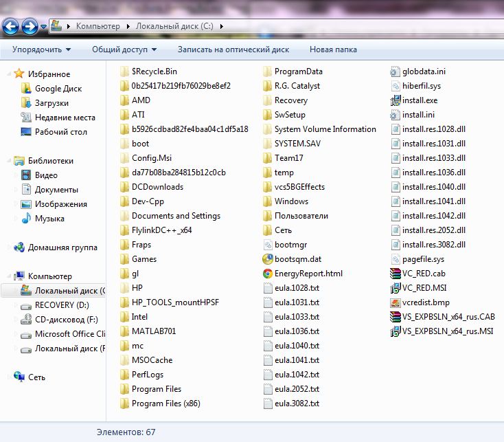Open recent locations dropdown arrow
Viewport: 504px width, 442px height.
(43, 27)
